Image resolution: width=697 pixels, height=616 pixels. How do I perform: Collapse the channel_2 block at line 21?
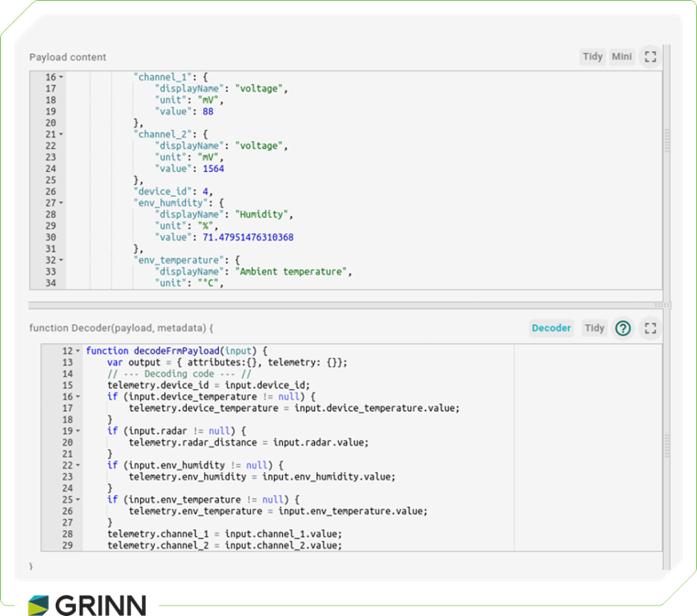pos(61,135)
